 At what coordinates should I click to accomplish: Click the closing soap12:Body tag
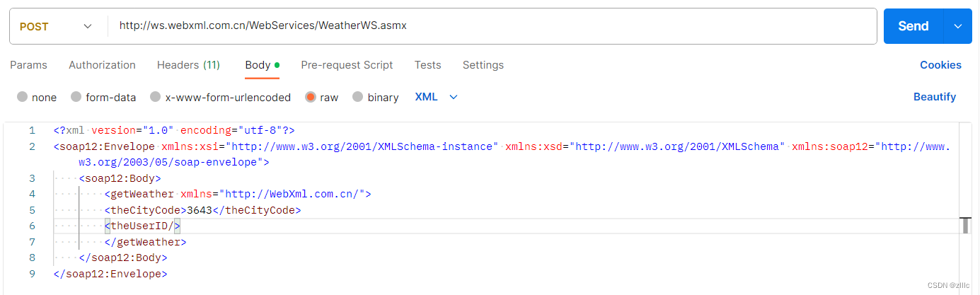(123, 258)
